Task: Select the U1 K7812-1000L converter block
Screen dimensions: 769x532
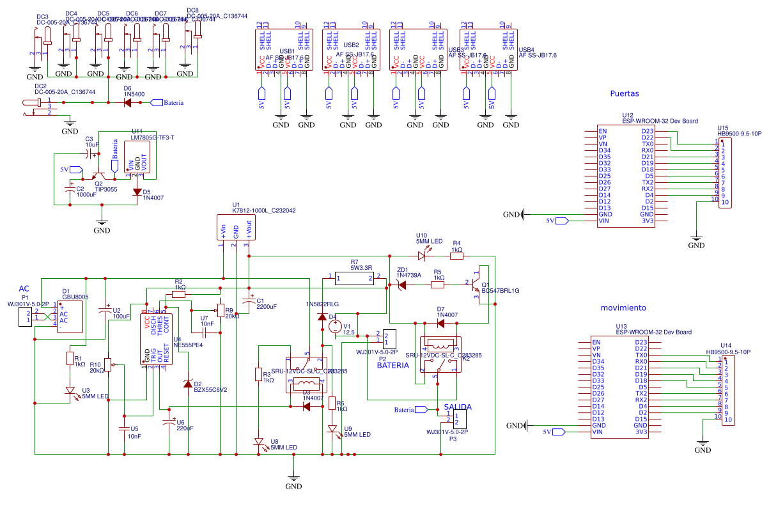Action: 236,228
